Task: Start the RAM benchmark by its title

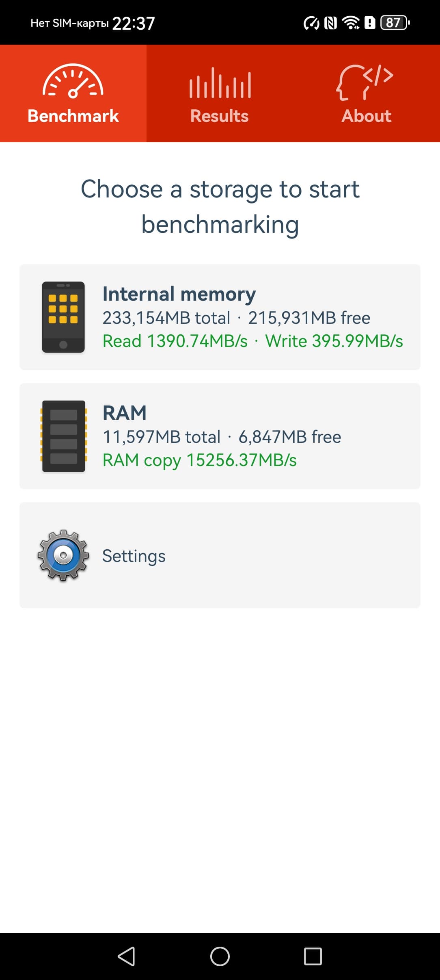Action: tap(125, 413)
